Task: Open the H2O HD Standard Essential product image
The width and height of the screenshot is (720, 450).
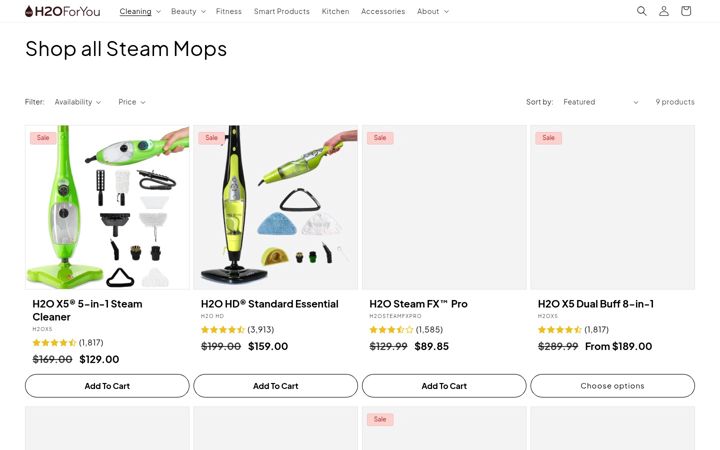Action: click(x=276, y=207)
